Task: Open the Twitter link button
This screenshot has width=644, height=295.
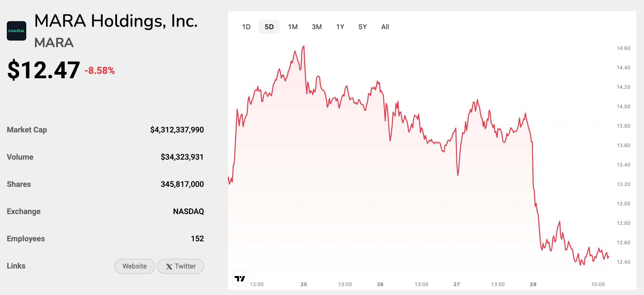Action: [180, 266]
